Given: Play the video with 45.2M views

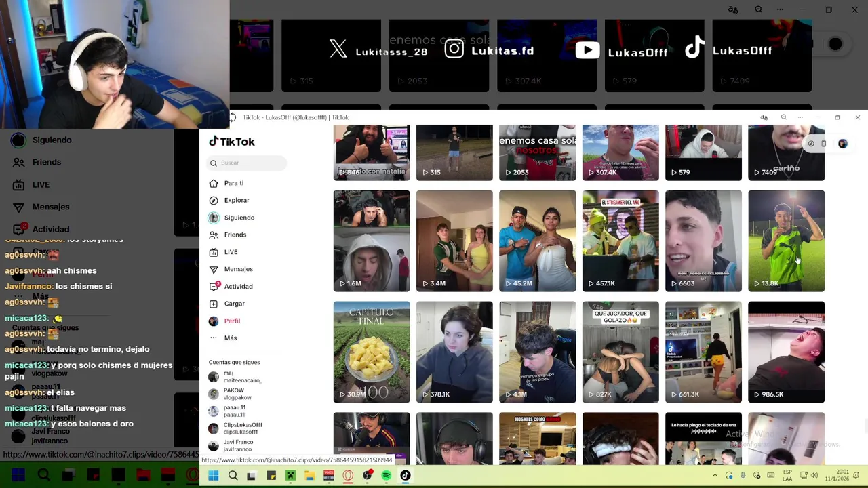Looking at the screenshot, I should point(537,241).
